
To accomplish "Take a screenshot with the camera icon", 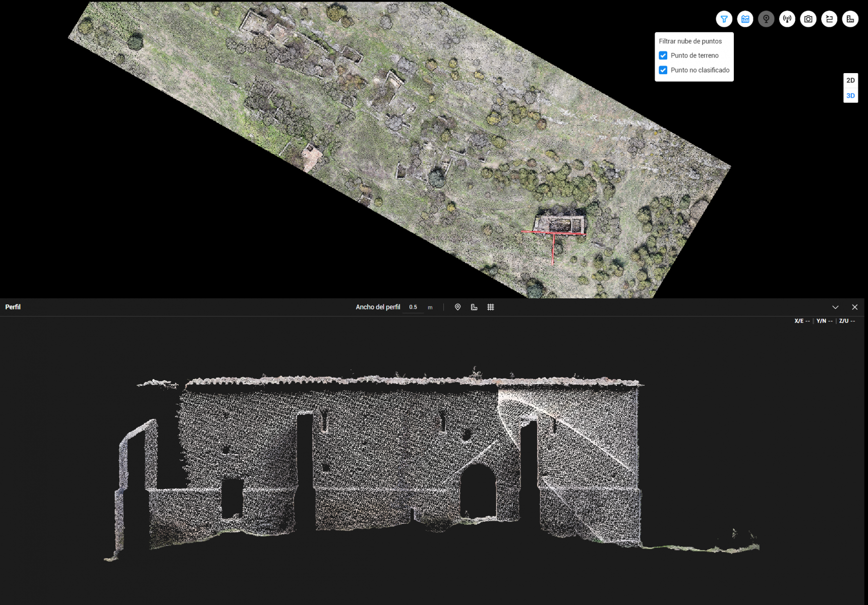I will tap(808, 19).
